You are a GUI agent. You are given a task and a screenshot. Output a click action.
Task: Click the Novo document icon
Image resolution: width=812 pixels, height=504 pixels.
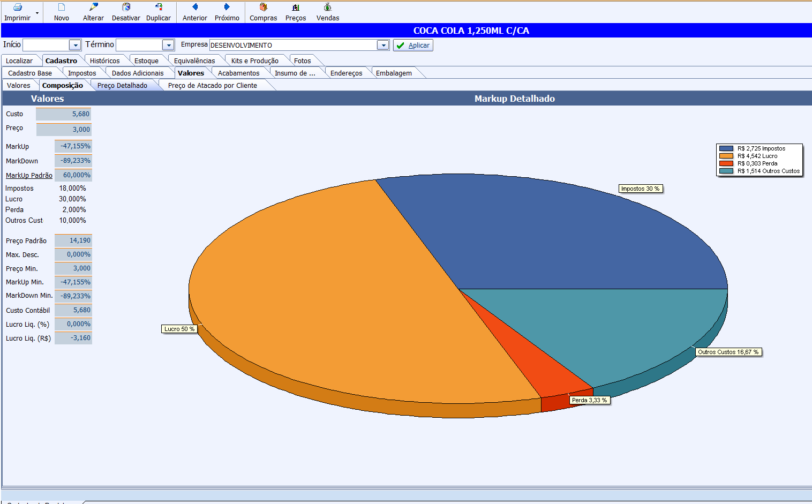[61, 7]
